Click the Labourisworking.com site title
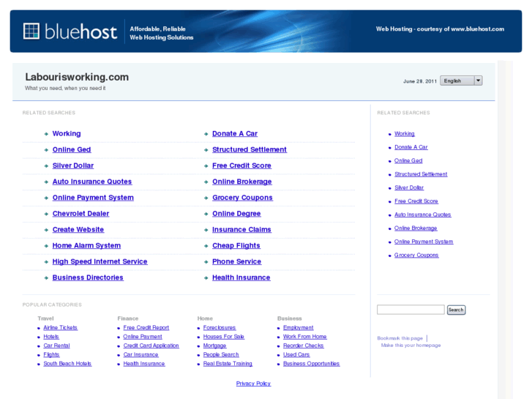Image resolution: width=532 pixels, height=399 pixels. [x=77, y=77]
